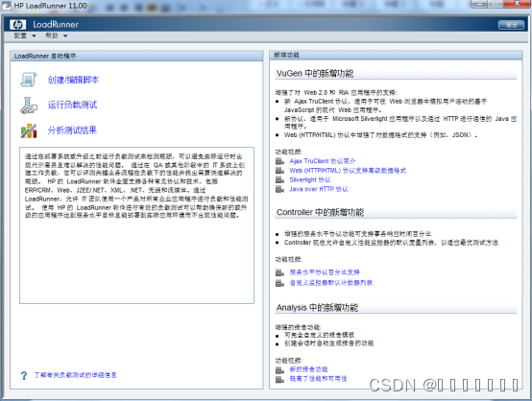The image size is (532, 401).
Task: Expand the arrow next to 帮助
Action: point(65,35)
